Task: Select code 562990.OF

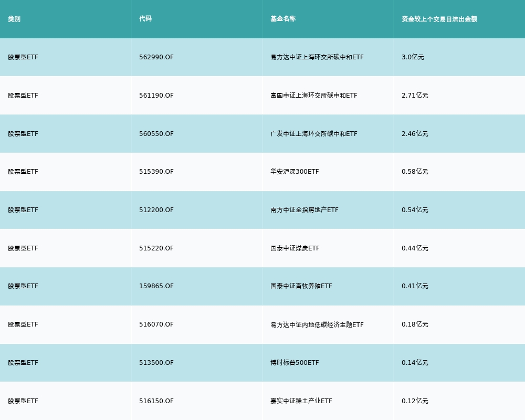Action: 156,57
